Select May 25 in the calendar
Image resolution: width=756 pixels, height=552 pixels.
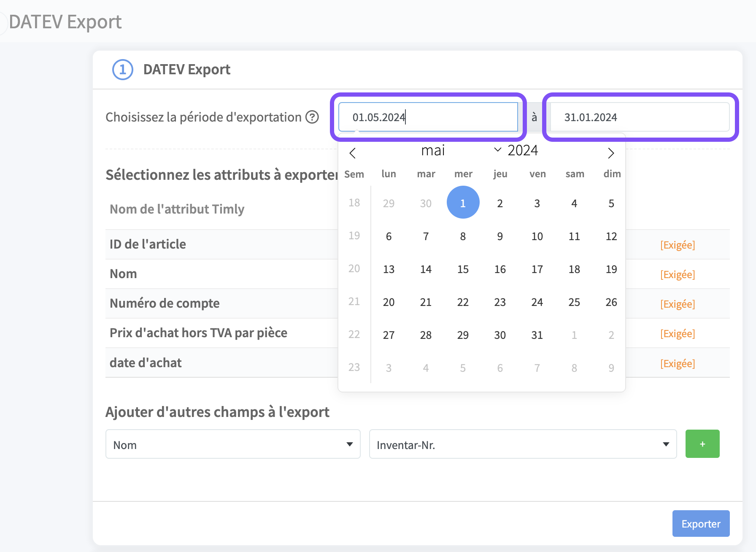point(574,302)
